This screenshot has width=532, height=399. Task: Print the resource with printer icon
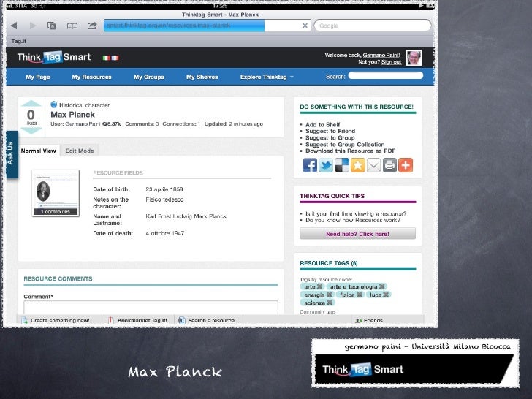coord(389,166)
